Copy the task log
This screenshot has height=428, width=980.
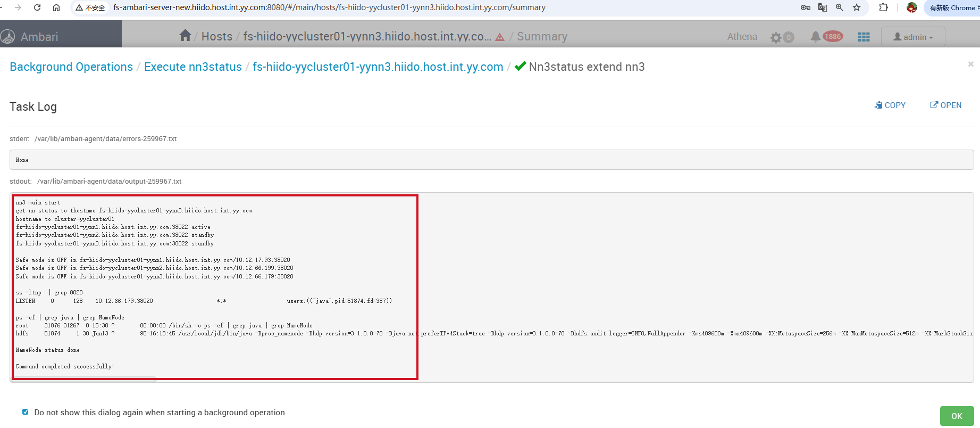(890, 105)
